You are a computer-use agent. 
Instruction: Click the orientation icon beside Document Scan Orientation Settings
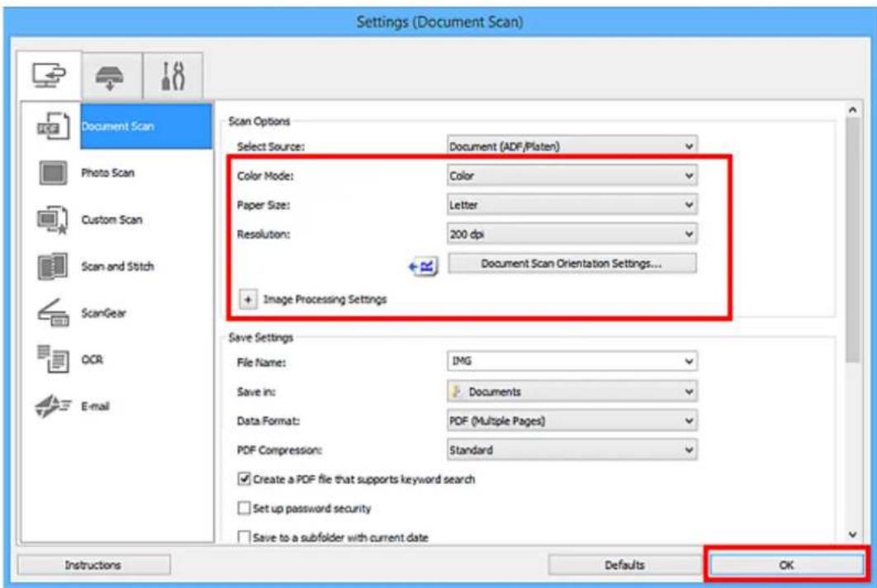point(423,266)
